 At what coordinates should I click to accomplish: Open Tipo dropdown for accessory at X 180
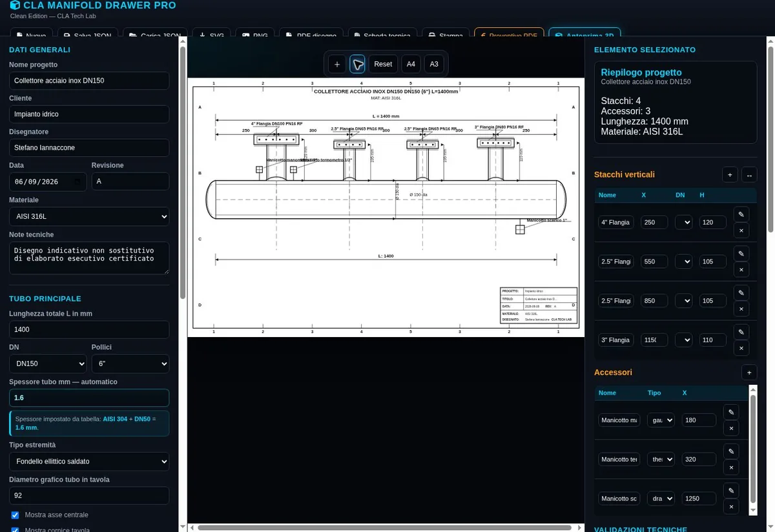click(661, 420)
